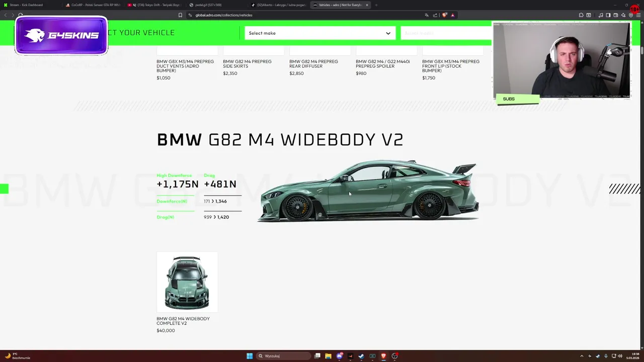Open the media control music note icon
Image resolution: width=644 pixels, height=362 pixels.
click(601, 15)
